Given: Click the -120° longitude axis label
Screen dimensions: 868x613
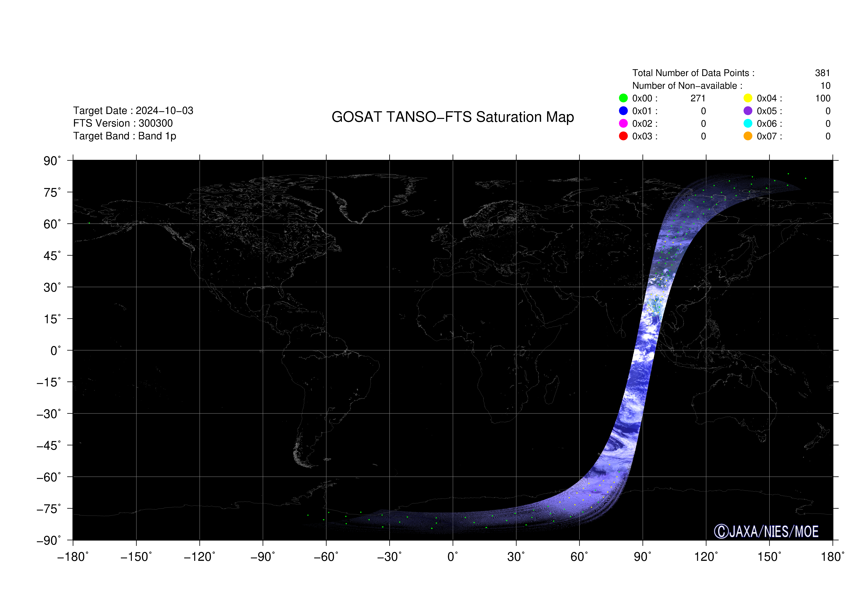Looking at the screenshot, I should 200,557.
